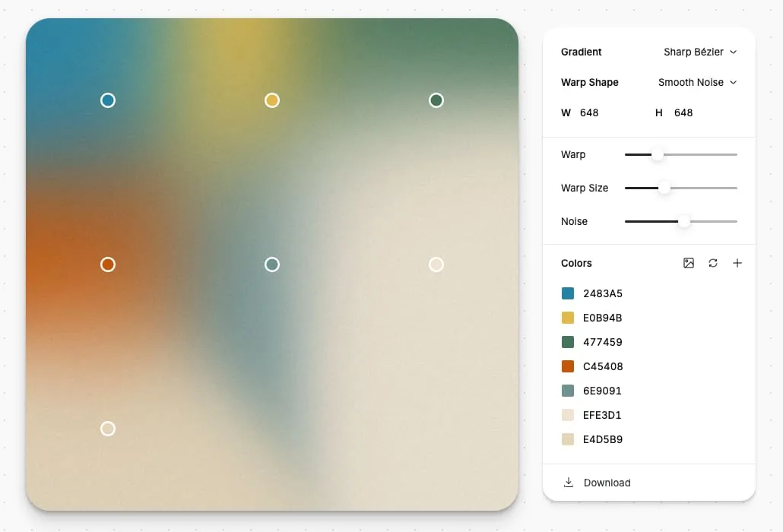The width and height of the screenshot is (783, 532).
Task: Click the width input showing 648
Action: tap(589, 112)
